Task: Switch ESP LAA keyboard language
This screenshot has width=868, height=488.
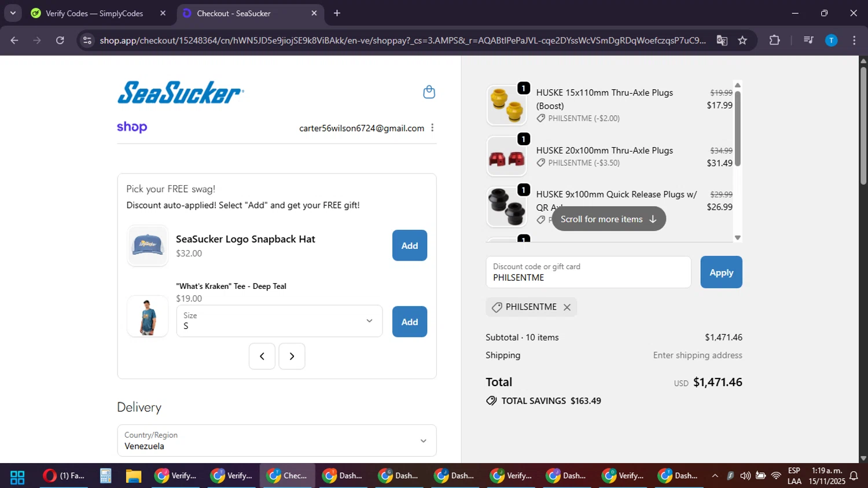Action: point(794,476)
